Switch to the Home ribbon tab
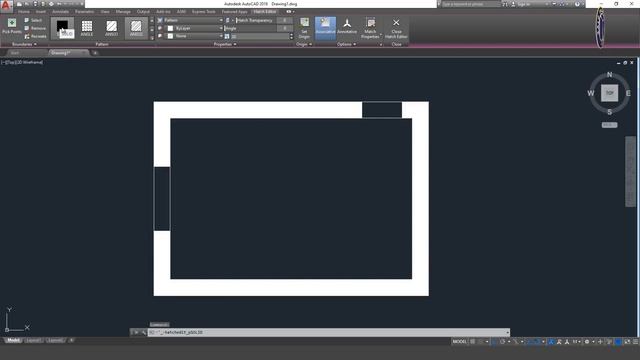The width and height of the screenshot is (640, 360). click(x=23, y=12)
